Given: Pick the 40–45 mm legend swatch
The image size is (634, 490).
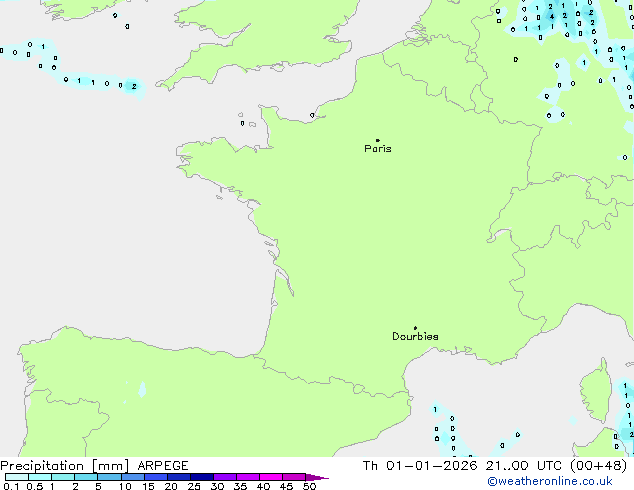Looking at the screenshot, I should 271,477.
